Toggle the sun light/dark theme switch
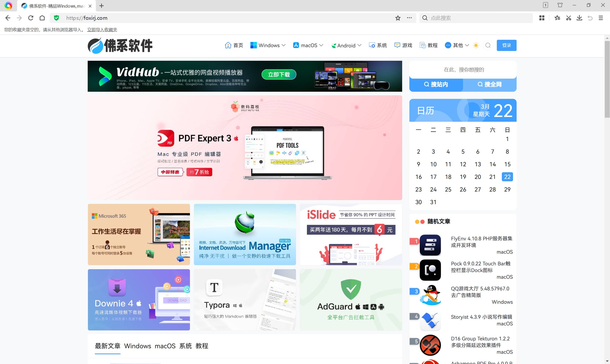Viewport: 610px width, 364px height. click(x=476, y=45)
